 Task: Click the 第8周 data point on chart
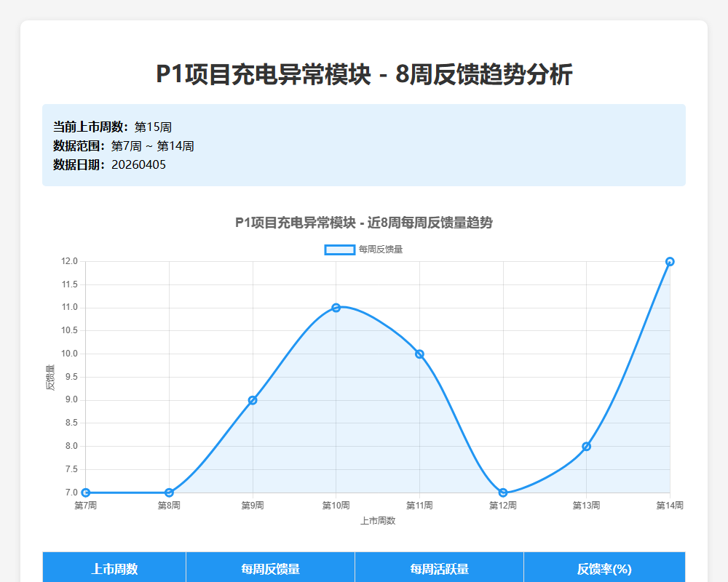pyautogui.click(x=169, y=493)
